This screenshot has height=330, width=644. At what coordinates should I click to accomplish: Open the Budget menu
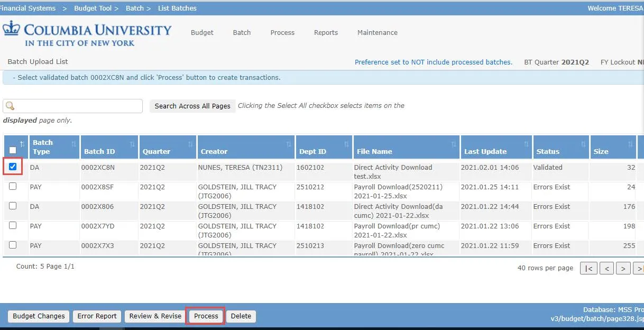pos(202,32)
